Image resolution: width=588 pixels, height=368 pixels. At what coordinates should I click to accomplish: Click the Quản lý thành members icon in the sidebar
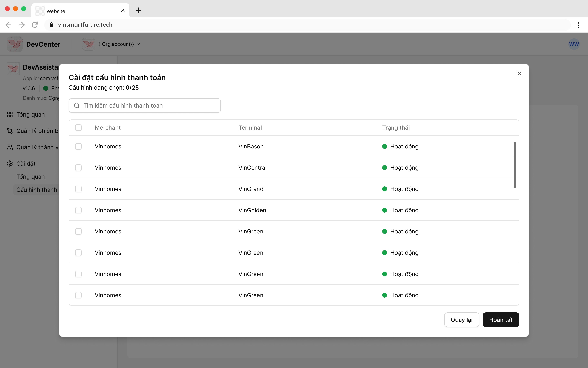point(10,147)
